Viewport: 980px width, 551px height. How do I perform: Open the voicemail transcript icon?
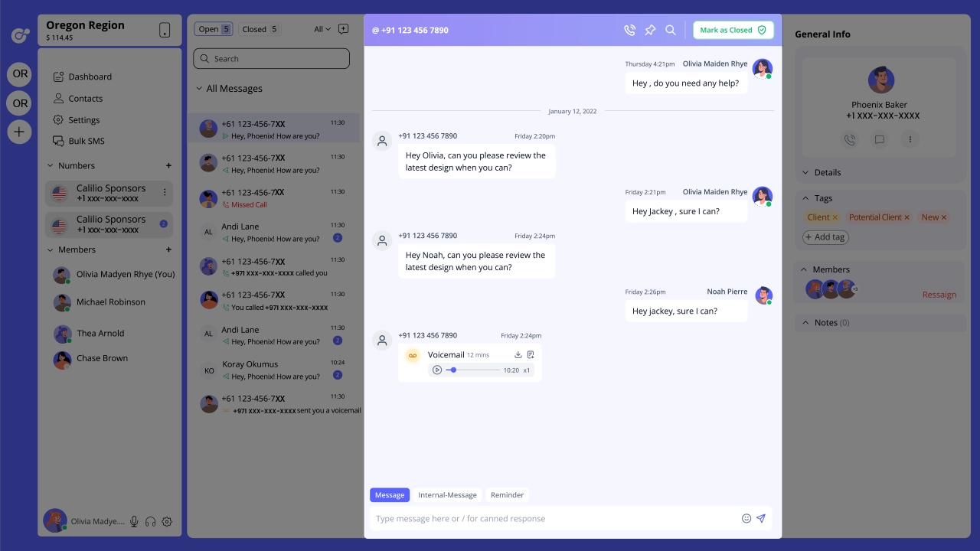[x=531, y=355]
